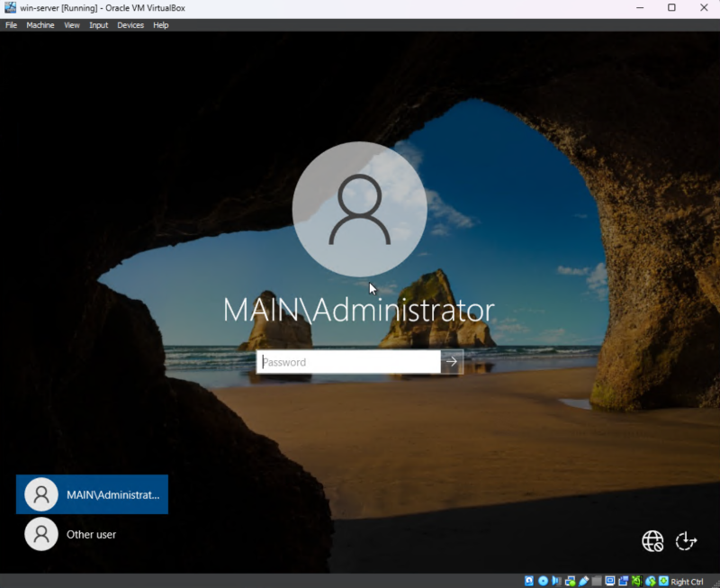Open the Ease of Access icon
720x588 pixels.
click(686, 540)
